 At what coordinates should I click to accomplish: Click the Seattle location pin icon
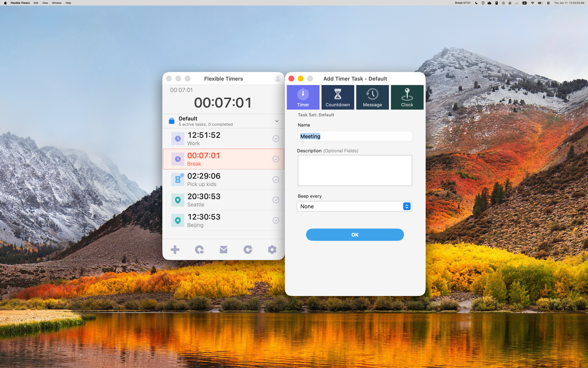pos(178,200)
